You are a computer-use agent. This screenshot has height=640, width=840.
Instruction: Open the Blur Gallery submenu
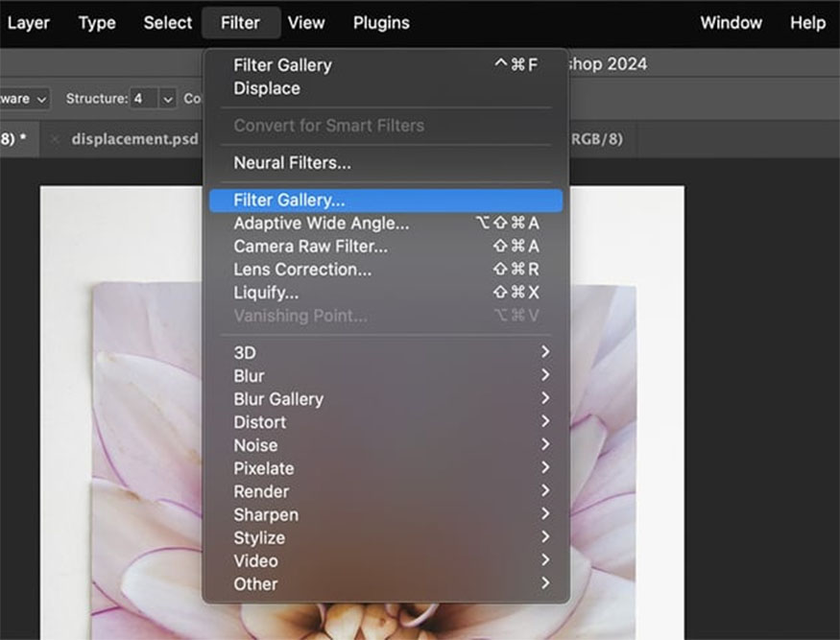(x=386, y=399)
